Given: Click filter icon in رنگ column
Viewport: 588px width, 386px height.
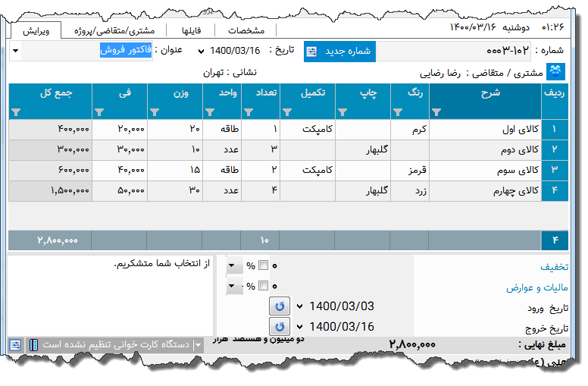Looking at the screenshot, I should coord(398,112).
